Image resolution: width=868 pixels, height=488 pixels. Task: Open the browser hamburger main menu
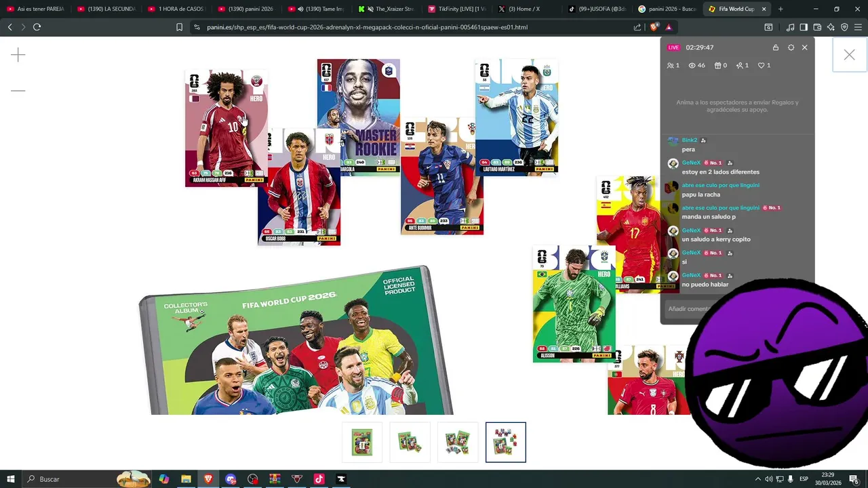pyautogui.click(x=858, y=27)
